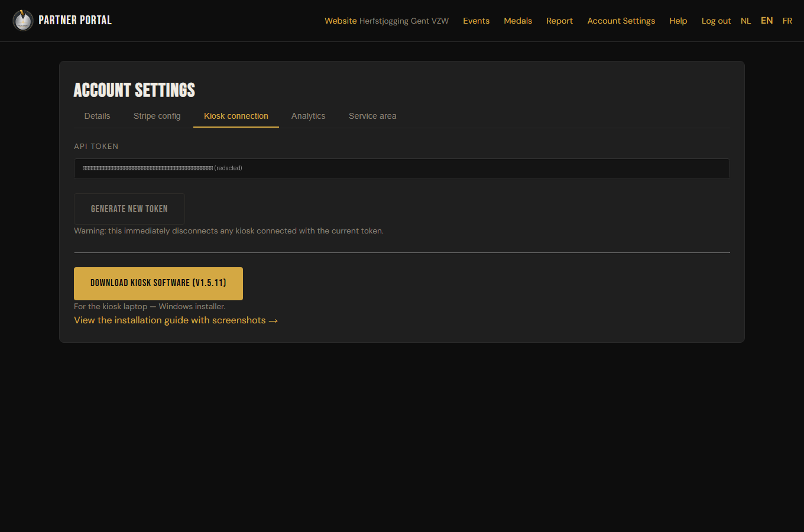The image size is (804, 532).
Task: Download Kiosk Software v1.5.11
Action: tap(158, 283)
